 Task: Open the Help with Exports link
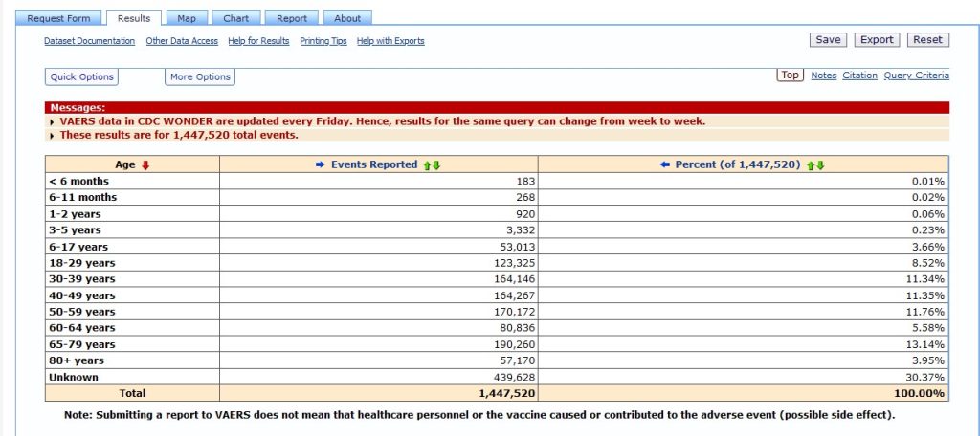[x=390, y=41]
